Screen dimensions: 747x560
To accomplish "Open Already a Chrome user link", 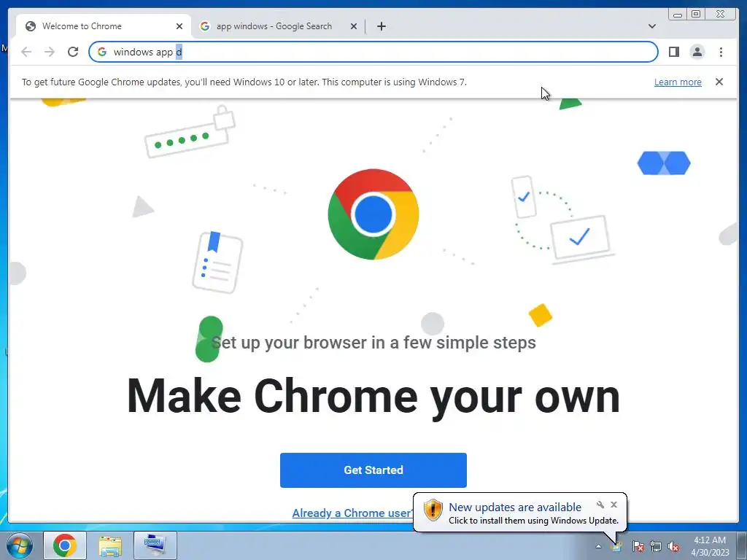I will point(352,513).
